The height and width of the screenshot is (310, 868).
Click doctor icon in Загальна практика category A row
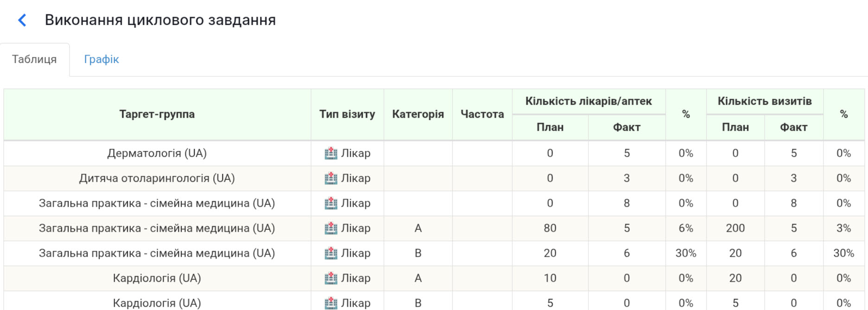tap(331, 228)
